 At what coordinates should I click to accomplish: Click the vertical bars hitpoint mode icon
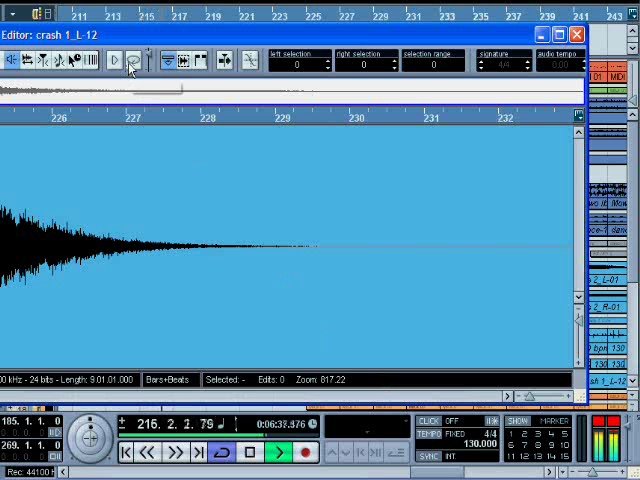tap(91, 60)
